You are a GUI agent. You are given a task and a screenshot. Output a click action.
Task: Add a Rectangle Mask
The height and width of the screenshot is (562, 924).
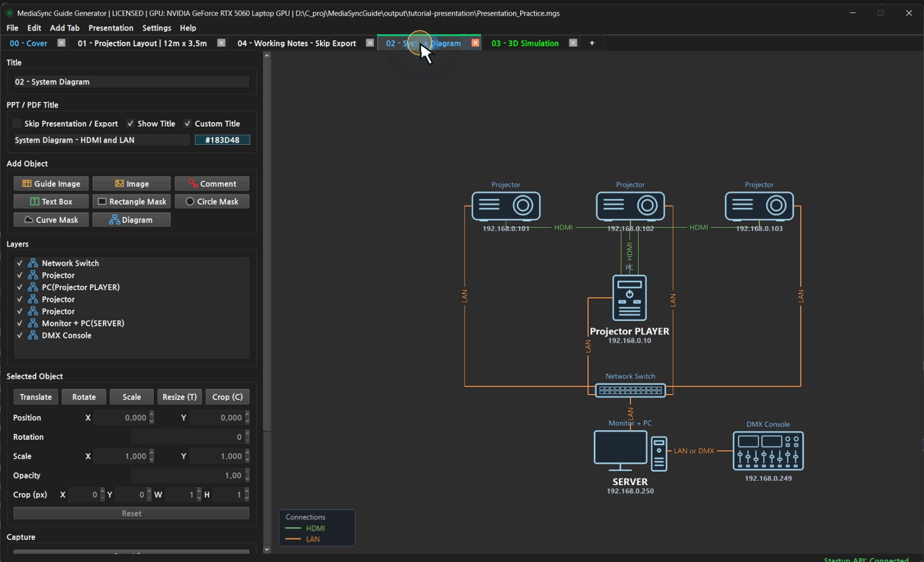click(x=131, y=201)
